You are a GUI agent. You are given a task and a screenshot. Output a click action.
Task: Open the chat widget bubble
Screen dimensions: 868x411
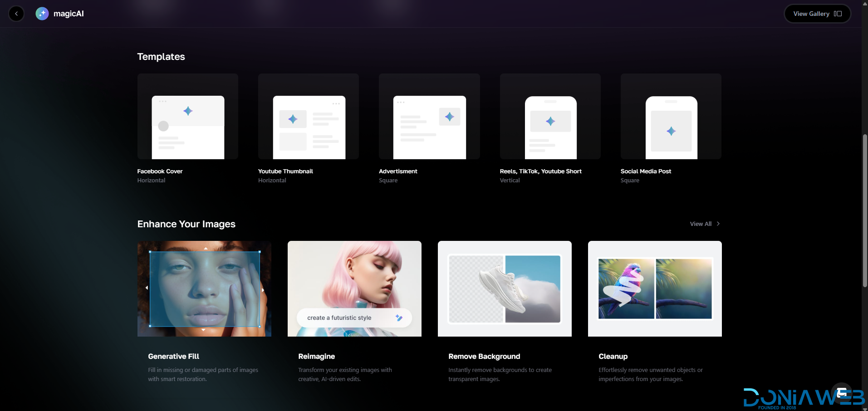(842, 393)
